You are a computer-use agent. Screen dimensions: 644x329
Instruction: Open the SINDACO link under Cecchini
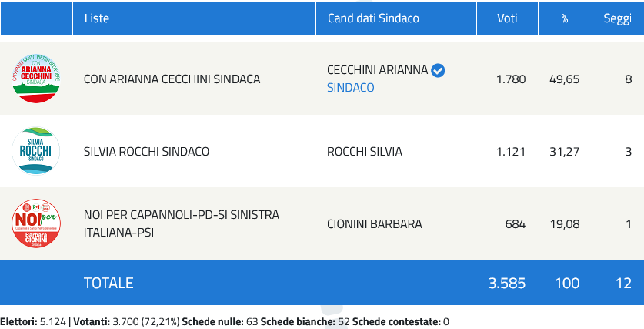tap(350, 88)
